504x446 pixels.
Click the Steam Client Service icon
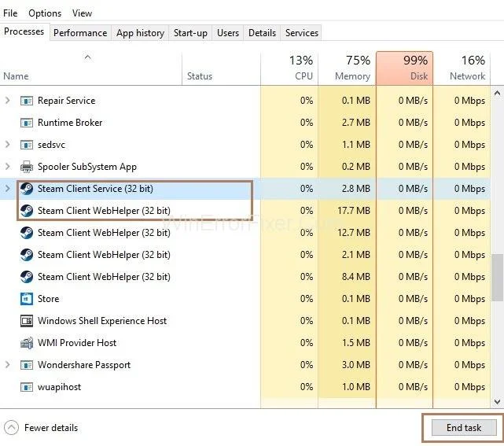point(27,189)
